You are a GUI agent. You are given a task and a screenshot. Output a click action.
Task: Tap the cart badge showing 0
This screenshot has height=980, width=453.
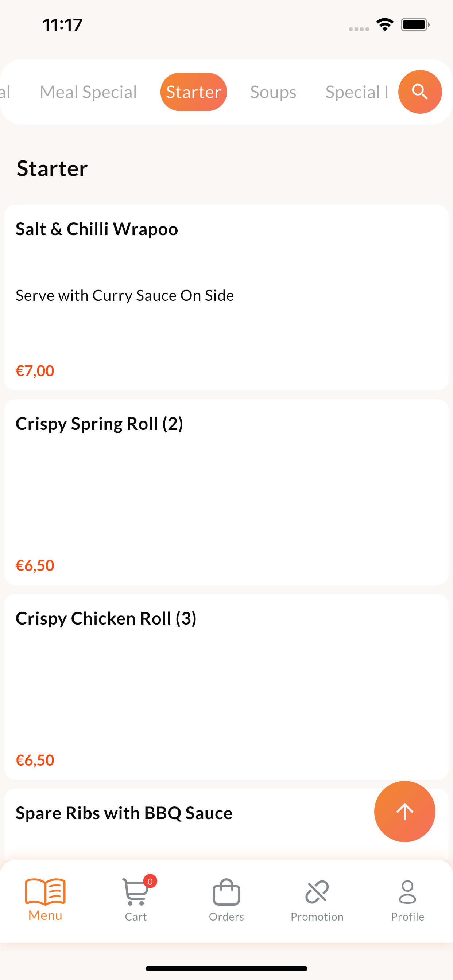click(150, 881)
